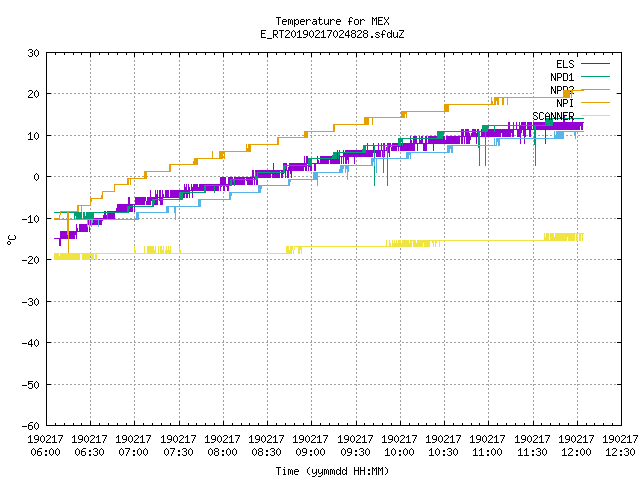Click the x-axis tick label 07:00
640x480 pixels.
click(133, 452)
